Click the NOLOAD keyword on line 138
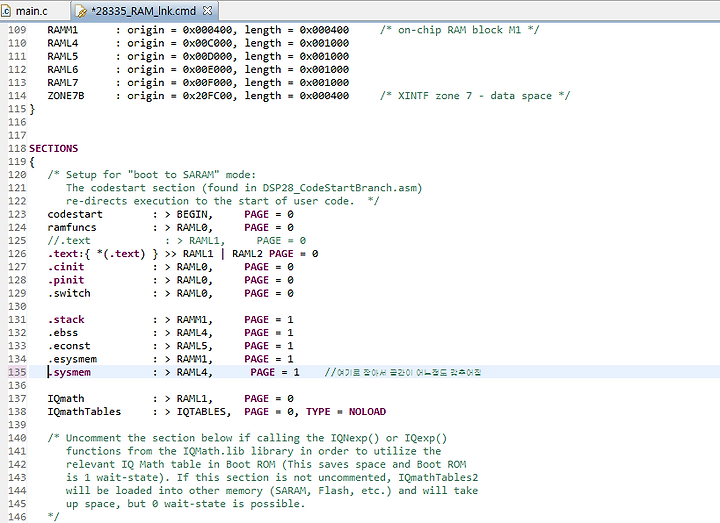720x523 pixels. 367,412
